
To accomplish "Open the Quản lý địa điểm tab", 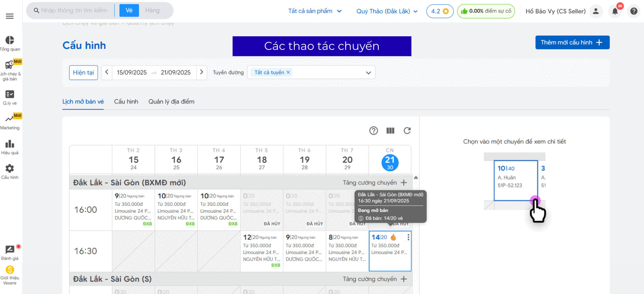I will coord(171,101).
